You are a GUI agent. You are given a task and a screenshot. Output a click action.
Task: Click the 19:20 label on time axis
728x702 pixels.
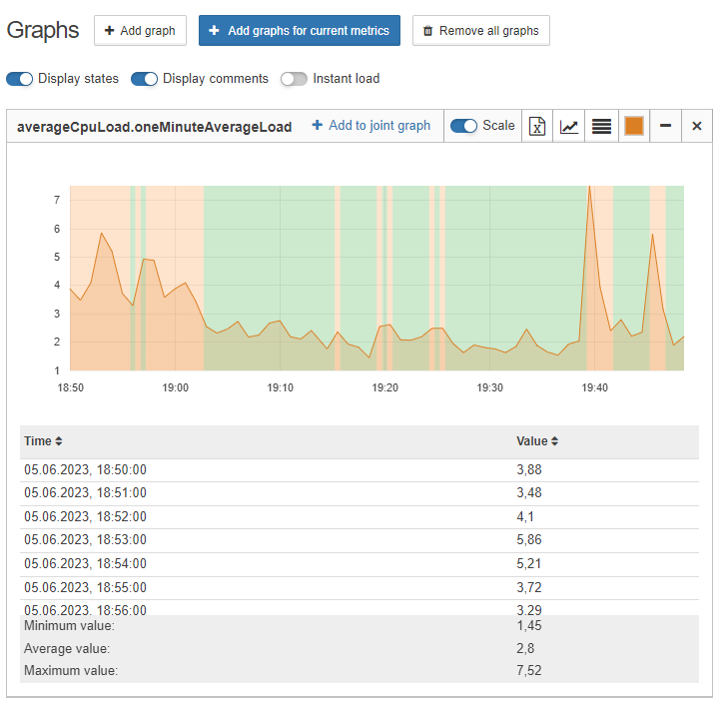[384, 387]
